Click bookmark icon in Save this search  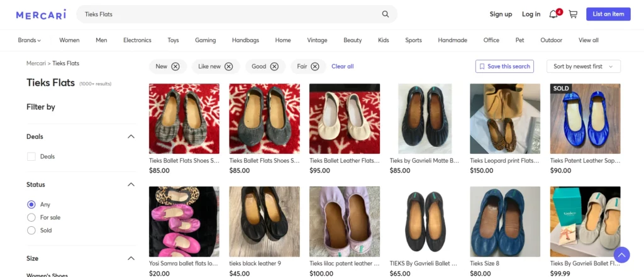482,67
